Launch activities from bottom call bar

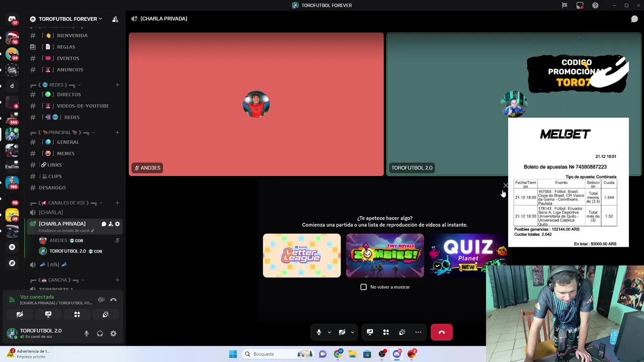pyautogui.click(x=386, y=332)
